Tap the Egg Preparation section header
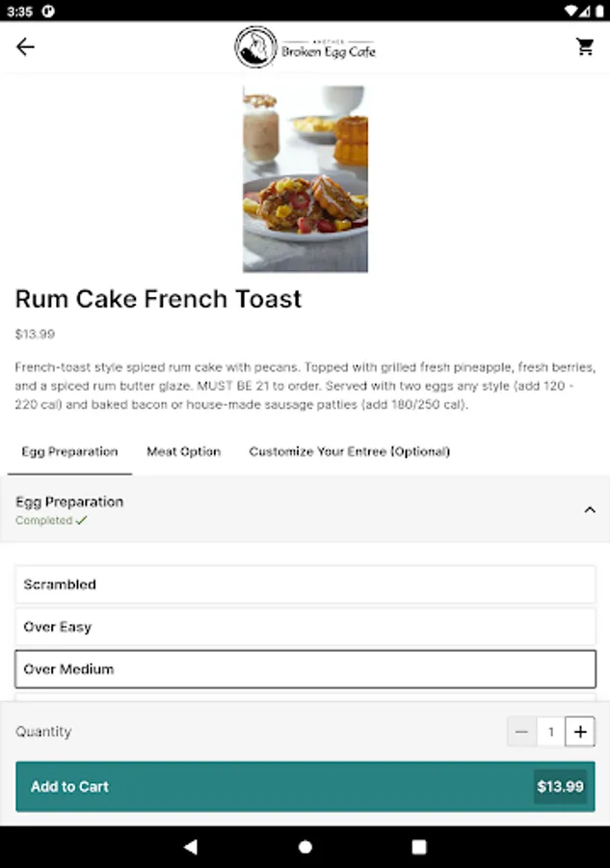This screenshot has height=868, width=610. [69, 502]
